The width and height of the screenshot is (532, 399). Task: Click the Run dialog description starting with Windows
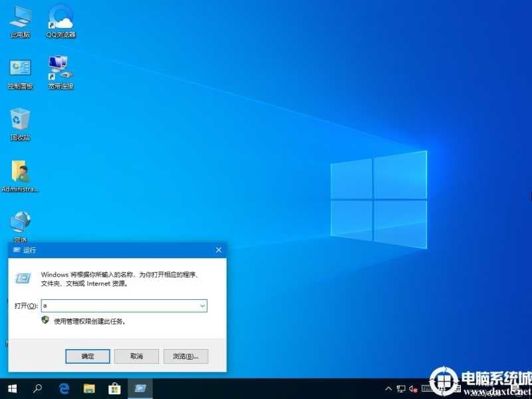click(x=120, y=279)
